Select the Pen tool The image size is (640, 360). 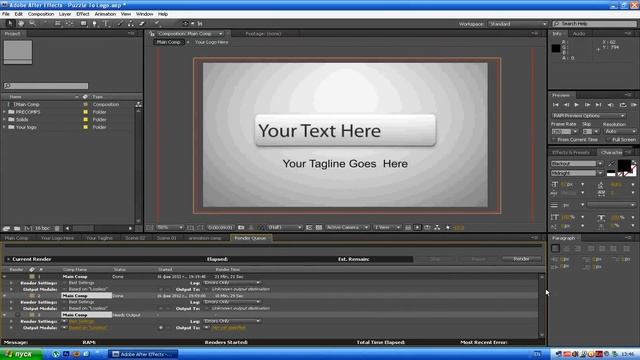click(x=95, y=24)
